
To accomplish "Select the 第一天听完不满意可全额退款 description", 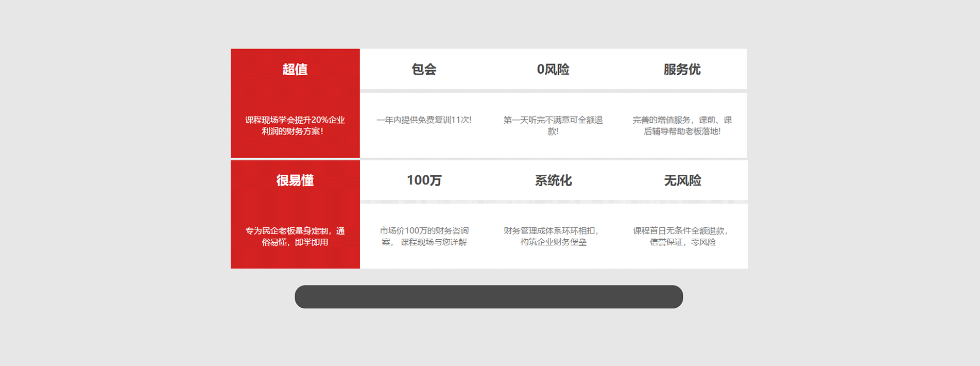I will click(x=553, y=125).
